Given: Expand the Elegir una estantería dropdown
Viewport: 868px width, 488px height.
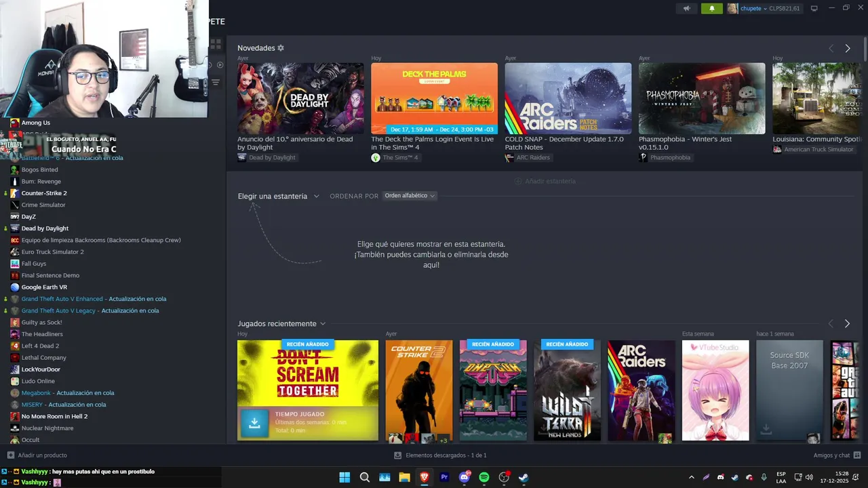Looking at the screenshot, I should coord(278,196).
